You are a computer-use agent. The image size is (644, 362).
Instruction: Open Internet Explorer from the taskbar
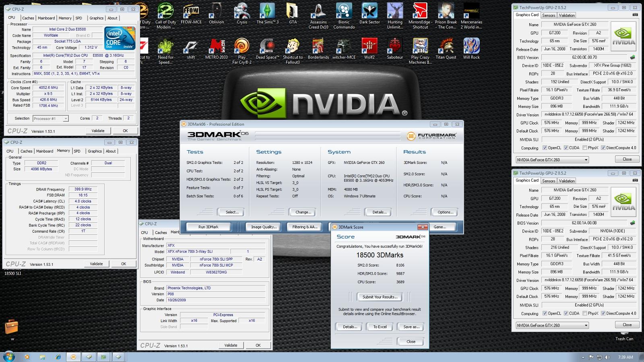58,357
